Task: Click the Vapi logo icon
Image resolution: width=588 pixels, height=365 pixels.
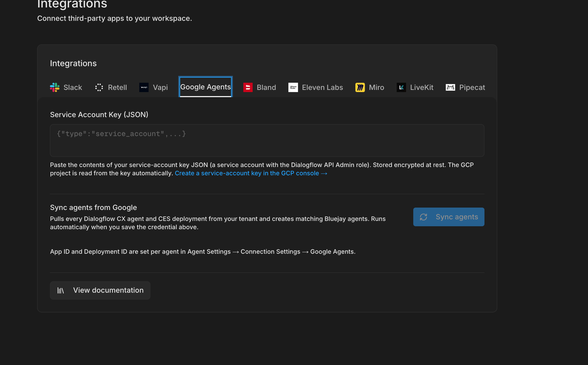Action: coord(144,87)
